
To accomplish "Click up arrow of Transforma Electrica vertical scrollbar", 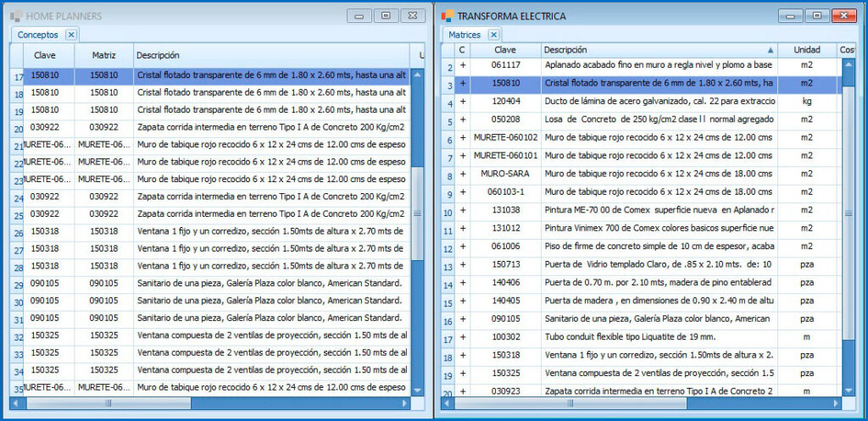I will (x=848, y=64).
